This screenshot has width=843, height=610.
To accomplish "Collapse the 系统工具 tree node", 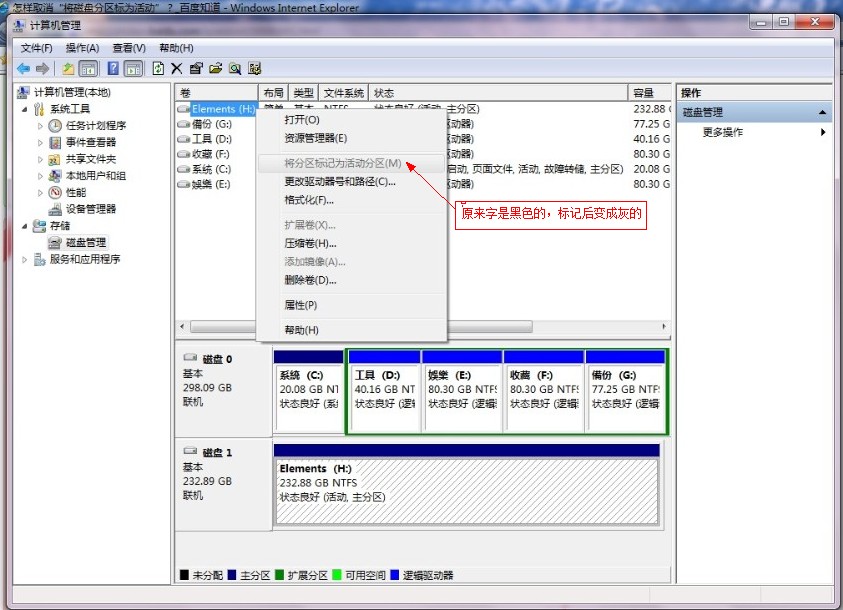I will point(26,109).
